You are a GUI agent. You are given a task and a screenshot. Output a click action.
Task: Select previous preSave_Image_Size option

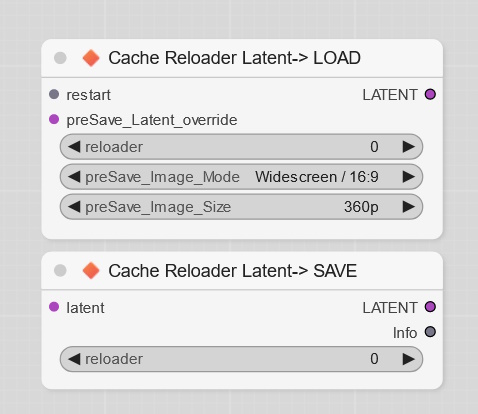74,207
